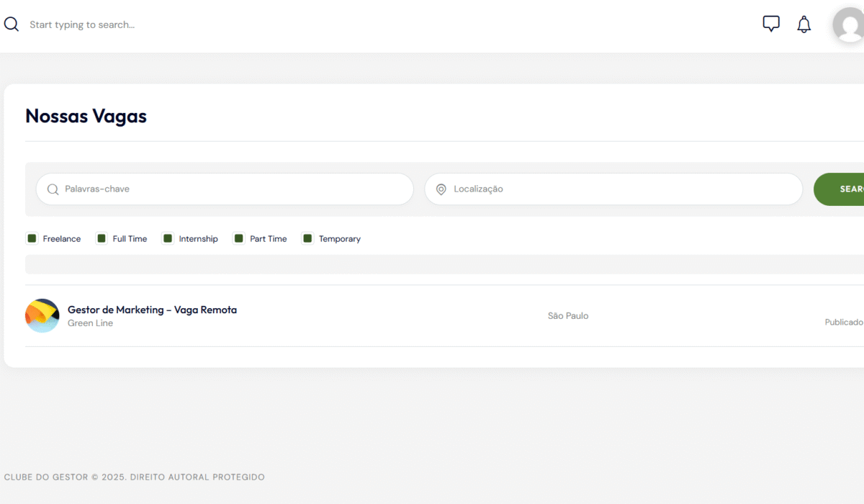The width and height of the screenshot is (864, 504).
Task: Click the magnifier icon in Palavras-chave field
Action: [53, 189]
